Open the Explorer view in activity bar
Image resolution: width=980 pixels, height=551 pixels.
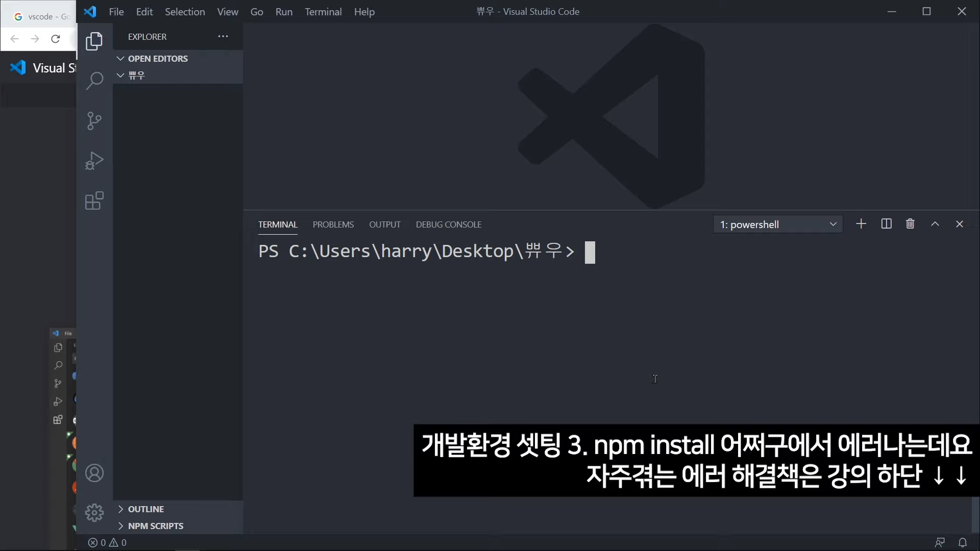(94, 41)
